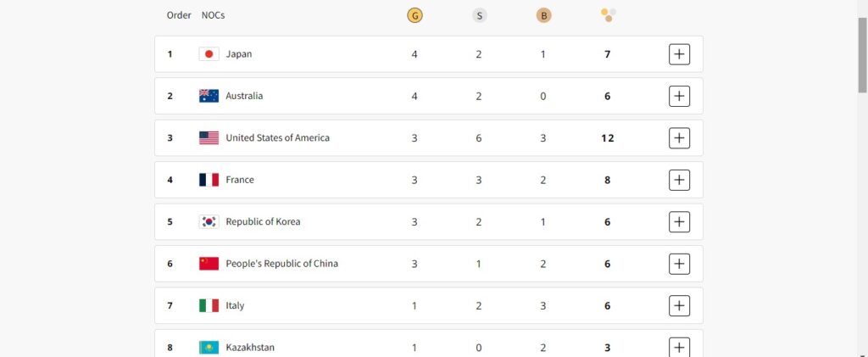This screenshot has height=357, width=868.
Task: Click the NOCs column header
Action: point(213,15)
